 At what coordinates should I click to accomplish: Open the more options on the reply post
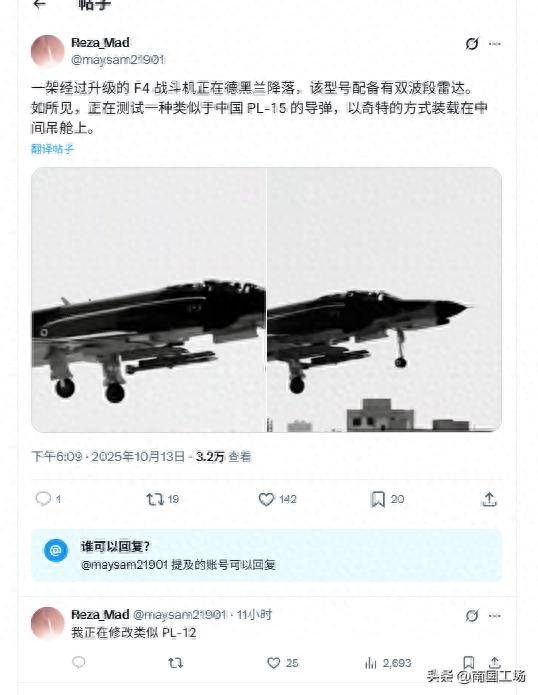coord(495,615)
